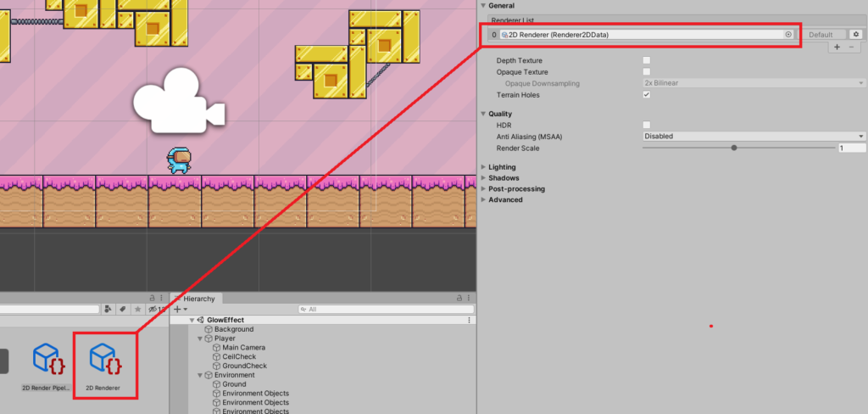Screen dimensions: 868x414
Task: Open Anti Aliasing (MSAA) dropdown
Action: point(754,137)
